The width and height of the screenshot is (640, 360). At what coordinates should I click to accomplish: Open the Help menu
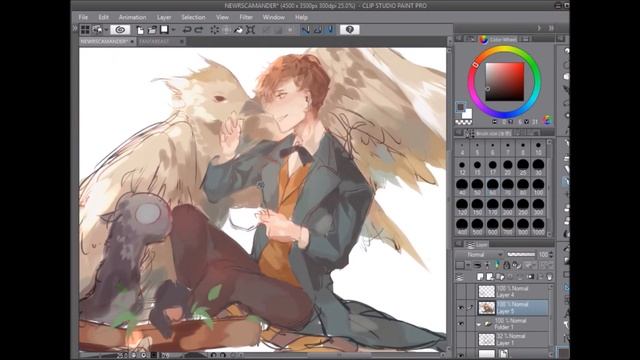point(301,17)
